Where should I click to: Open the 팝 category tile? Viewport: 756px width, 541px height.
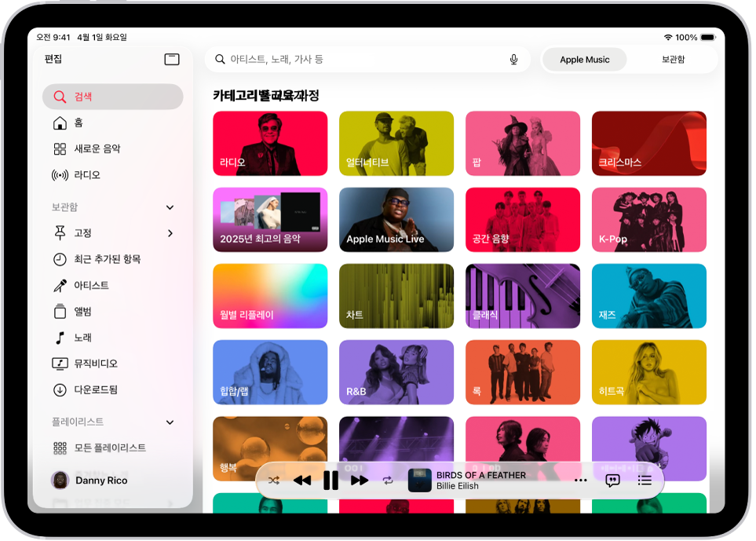tap(523, 143)
